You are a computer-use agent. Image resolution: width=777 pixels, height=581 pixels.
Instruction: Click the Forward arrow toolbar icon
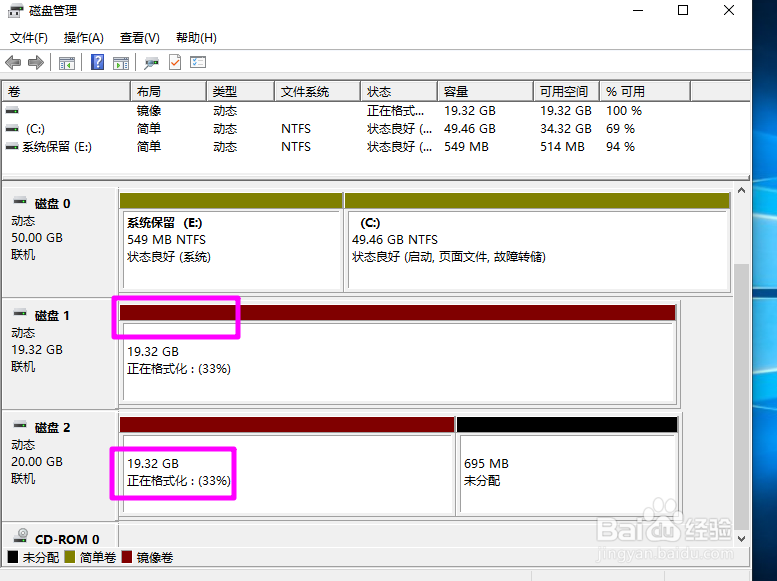click(36, 62)
